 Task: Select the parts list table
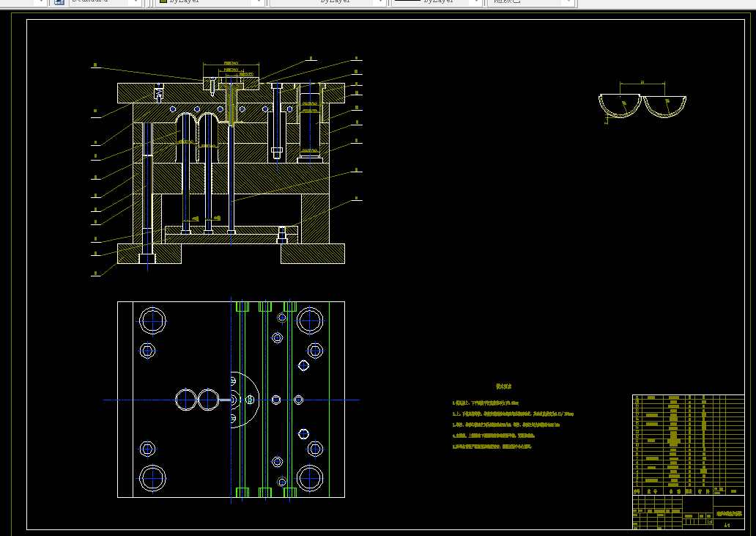click(689, 442)
